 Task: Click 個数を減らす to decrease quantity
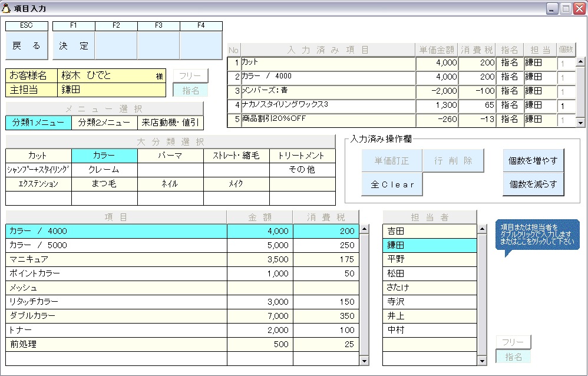[x=533, y=184]
